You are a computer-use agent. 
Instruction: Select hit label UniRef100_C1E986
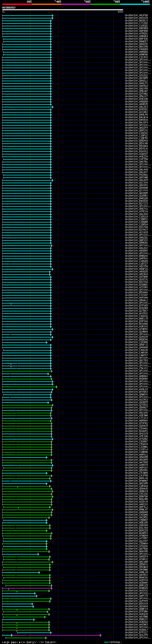(136, 342)
